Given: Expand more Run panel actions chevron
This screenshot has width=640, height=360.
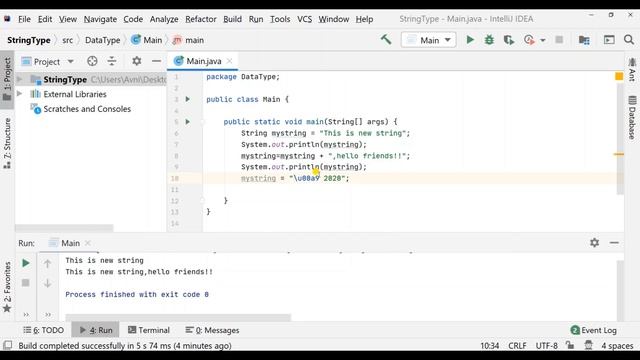Looking at the screenshot, I should [26, 314].
